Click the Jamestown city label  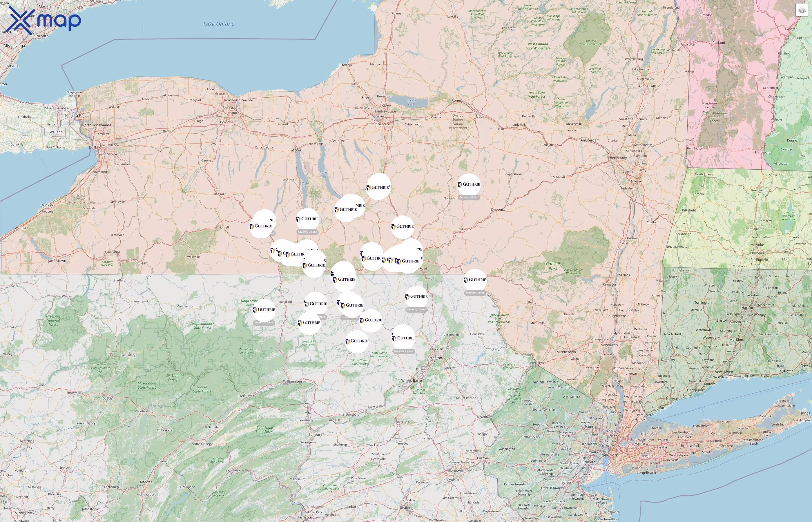point(57,261)
